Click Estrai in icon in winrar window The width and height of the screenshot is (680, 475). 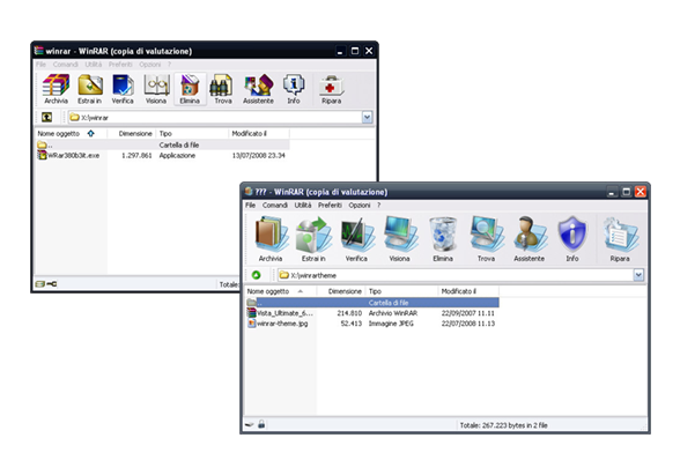[90, 88]
